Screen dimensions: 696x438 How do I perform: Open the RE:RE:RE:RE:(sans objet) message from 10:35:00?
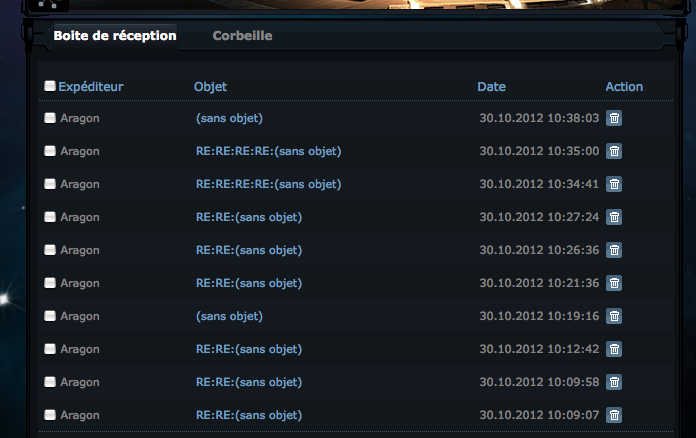point(269,151)
